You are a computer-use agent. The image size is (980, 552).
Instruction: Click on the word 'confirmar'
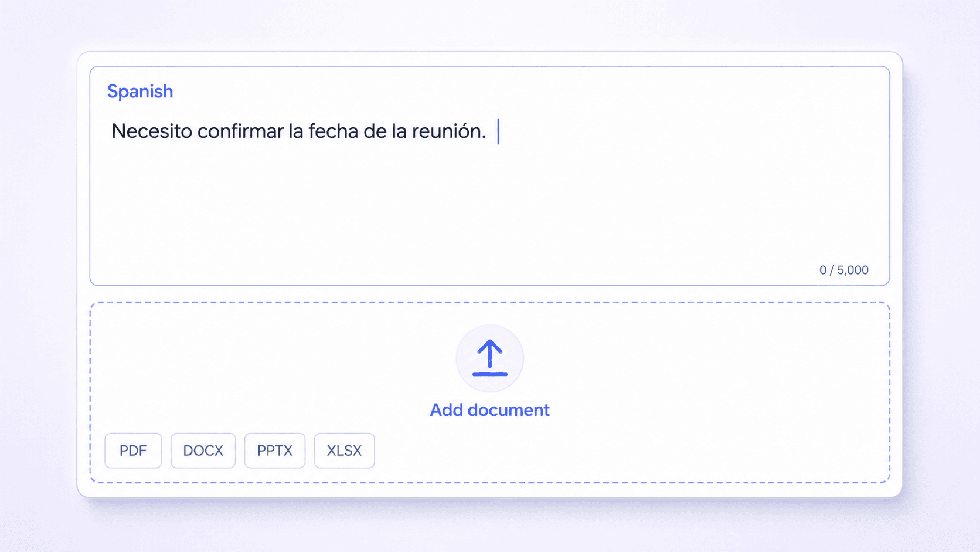click(x=240, y=131)
